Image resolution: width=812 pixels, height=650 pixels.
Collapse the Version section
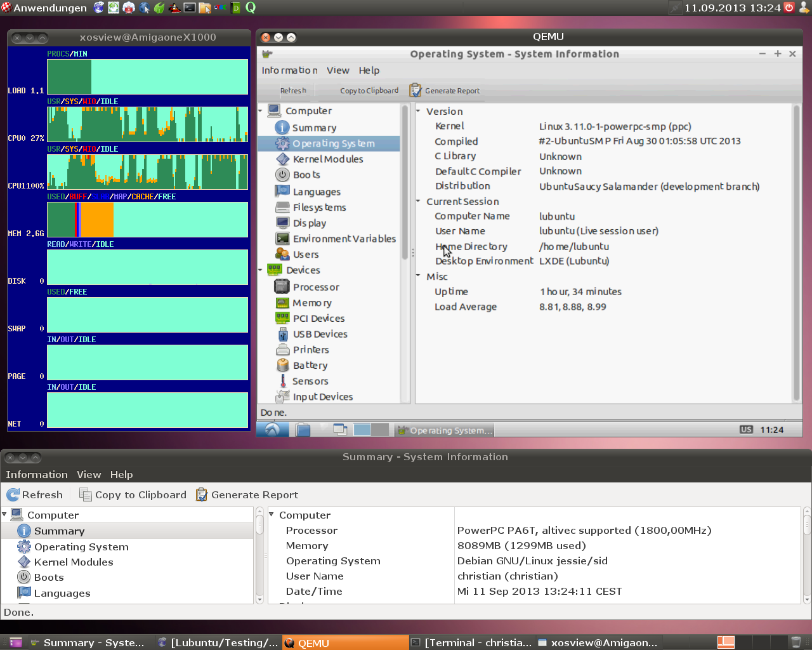[x=419, y=111]
